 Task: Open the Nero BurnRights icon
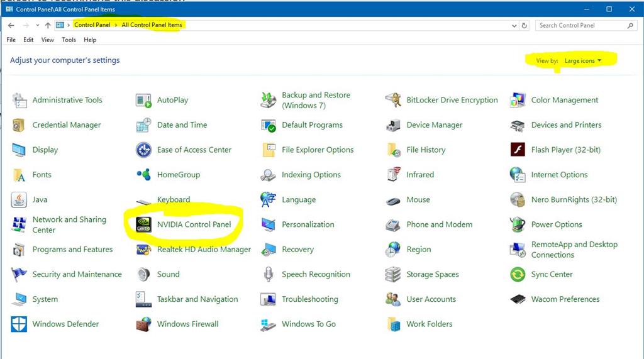pyautogui.click(x=518, y=200)
